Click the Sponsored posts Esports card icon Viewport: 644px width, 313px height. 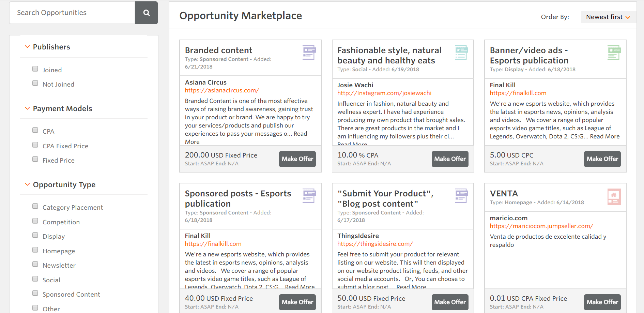pos(309,196)
